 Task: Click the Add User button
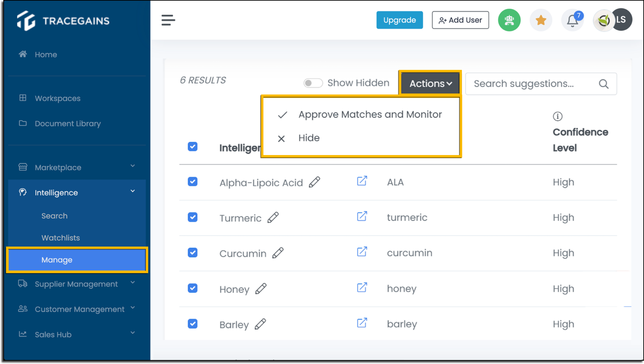coord(460,20)
